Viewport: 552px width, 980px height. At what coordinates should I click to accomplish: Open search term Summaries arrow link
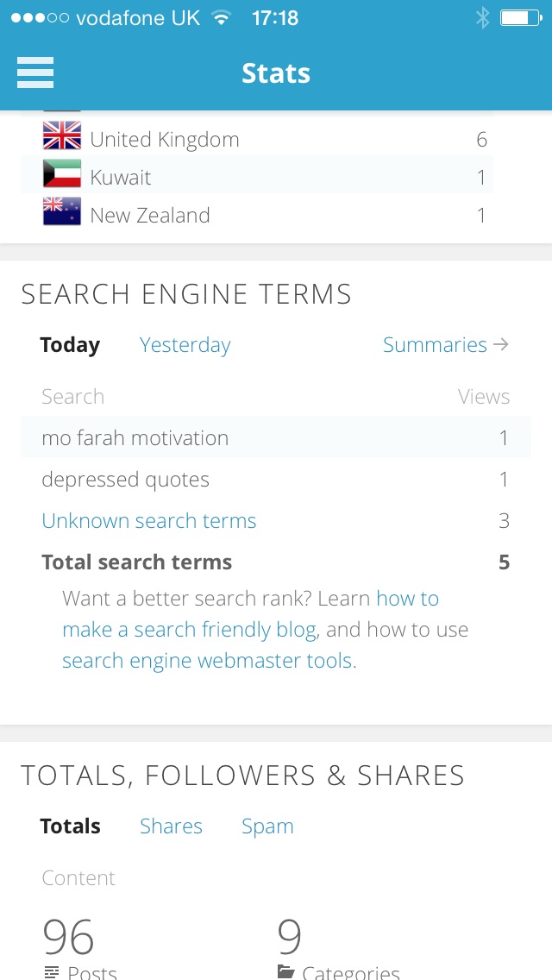pos(445,345)
